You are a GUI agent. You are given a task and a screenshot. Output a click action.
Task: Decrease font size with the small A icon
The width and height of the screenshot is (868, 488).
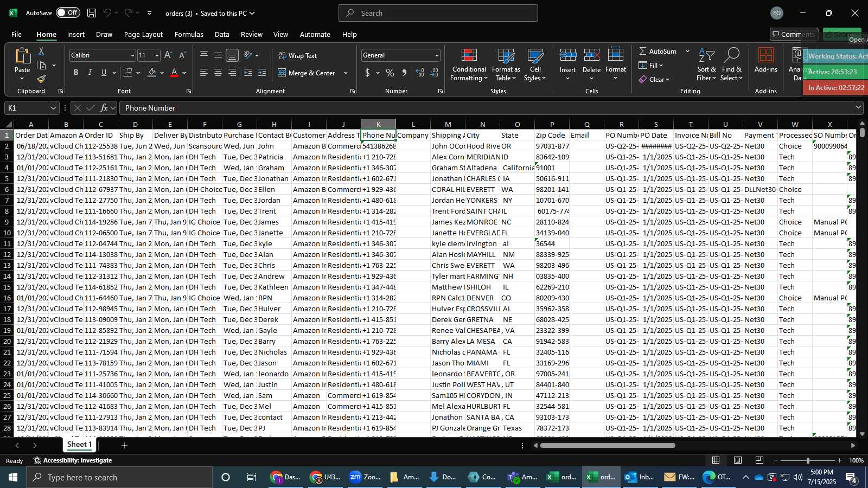pyautogui.click(x=182, y=55)
